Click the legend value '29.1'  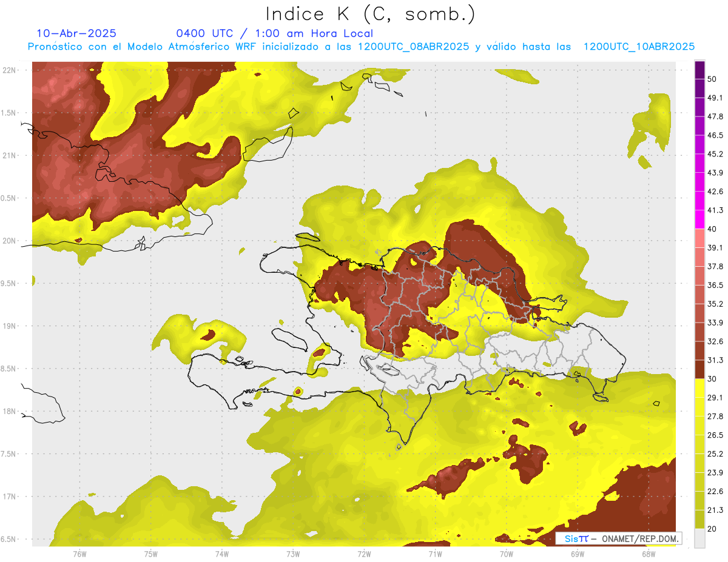point(716,398)
